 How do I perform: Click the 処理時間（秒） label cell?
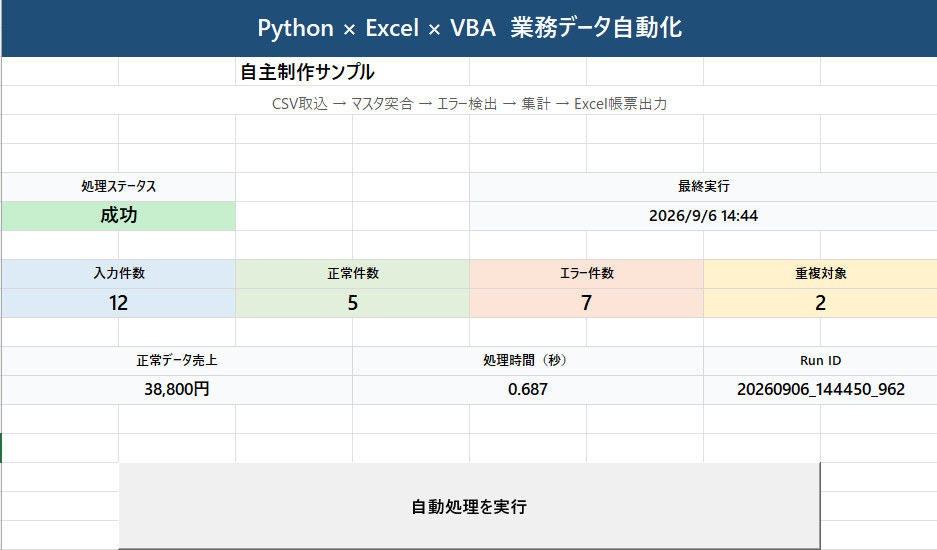pyautogui.click(x=528, y=360)
